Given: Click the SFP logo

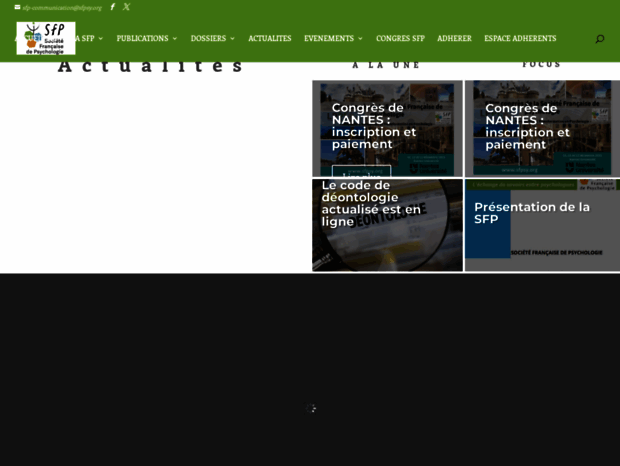Looking at the screenshot, I should 46,38.
